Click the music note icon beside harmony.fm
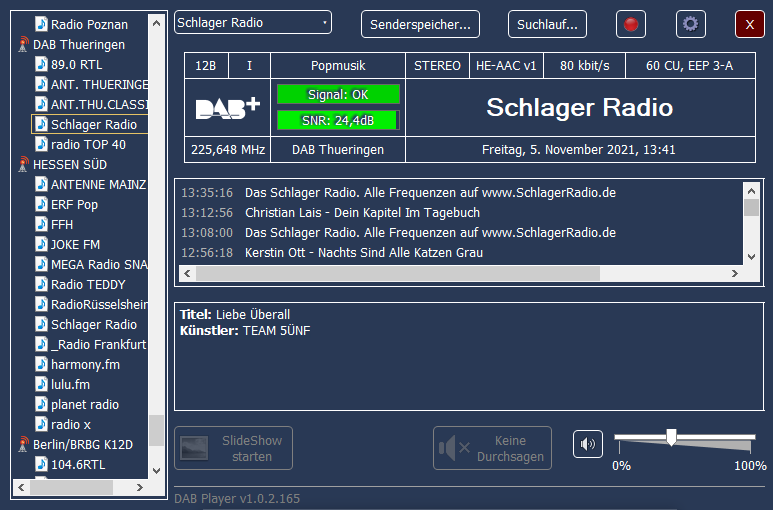 point(41,365)
